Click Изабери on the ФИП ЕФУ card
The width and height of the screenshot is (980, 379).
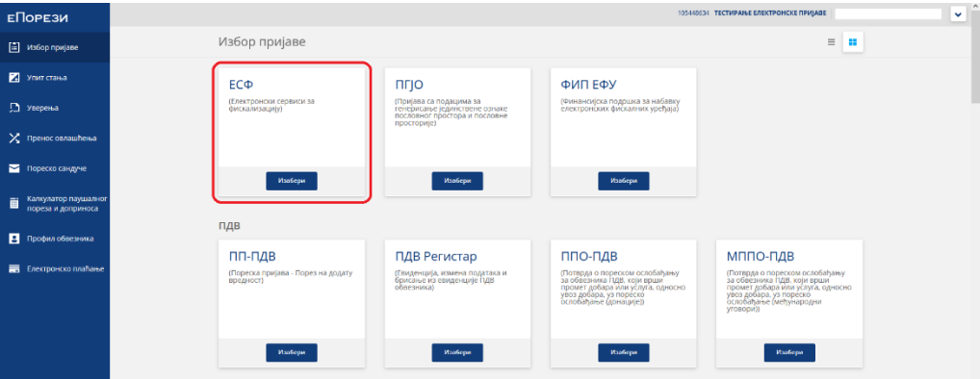coord(623,181)
